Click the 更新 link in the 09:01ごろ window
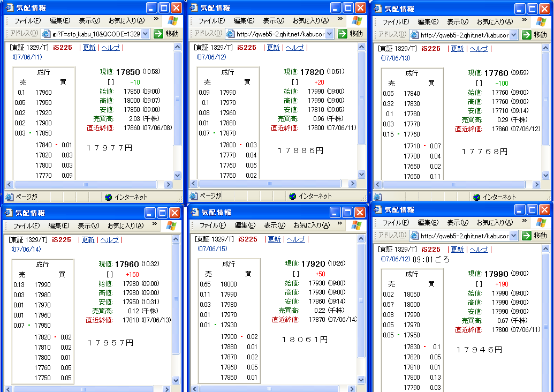Screen dimensions: 554x392 point(457,250)
